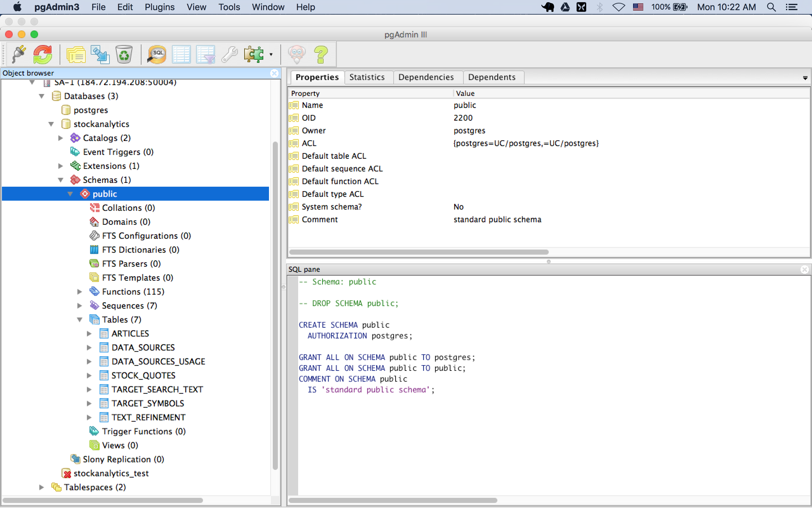Select the DATA_SOURCES table
The image size is (812, 508).
coord(143,348)
